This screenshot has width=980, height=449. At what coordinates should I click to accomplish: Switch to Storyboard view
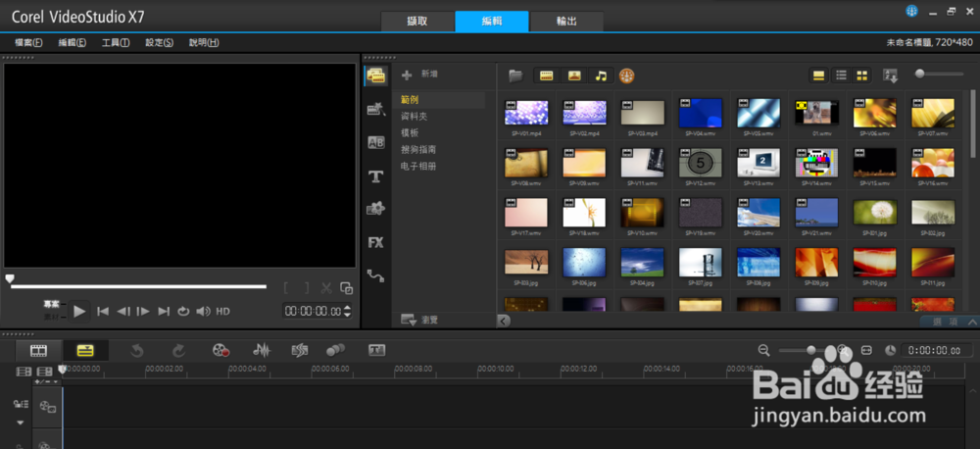(39, 350)
